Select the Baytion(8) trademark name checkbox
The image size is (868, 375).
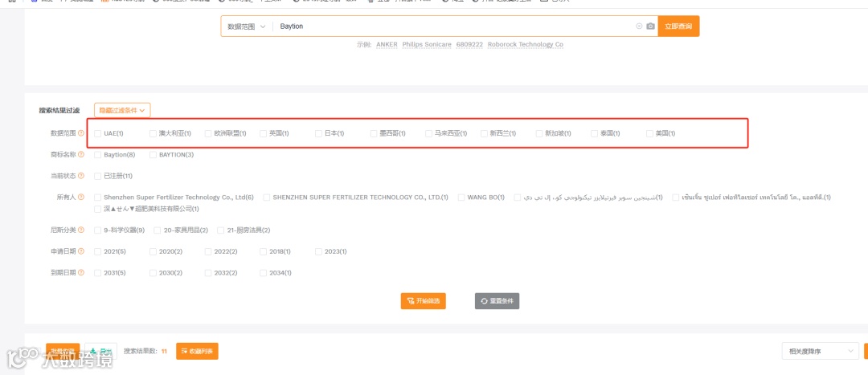[x=98, y=154]
